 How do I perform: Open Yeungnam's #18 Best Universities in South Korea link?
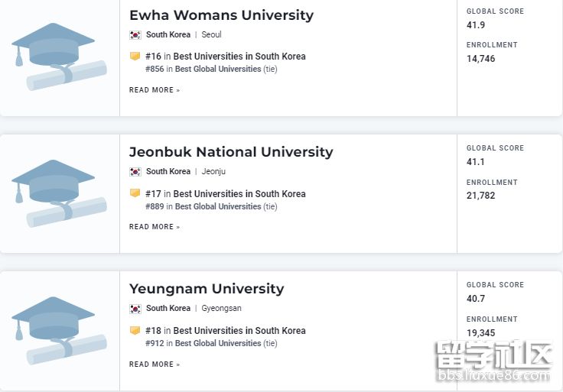239,331
